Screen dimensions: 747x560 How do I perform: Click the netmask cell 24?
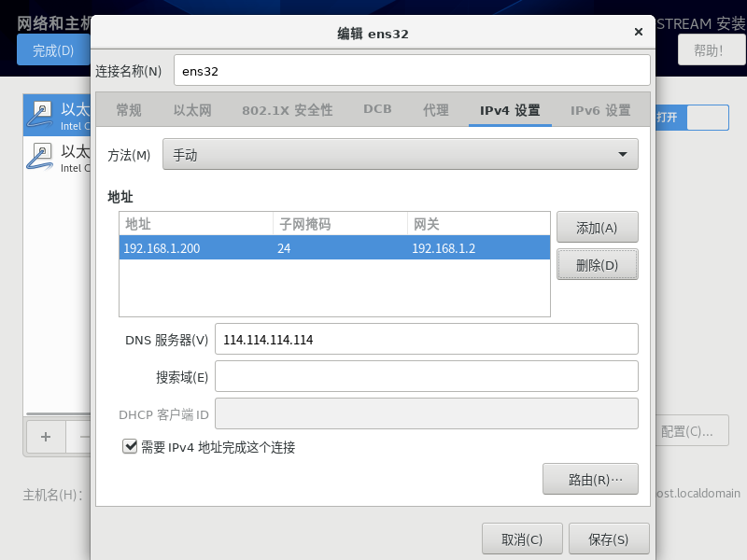[x=284, y=248]
